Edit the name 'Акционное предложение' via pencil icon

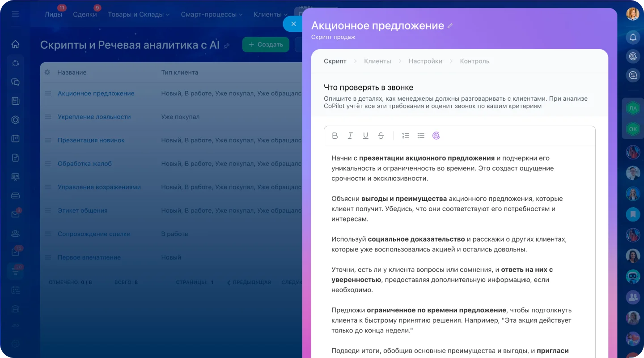point(450,25)
